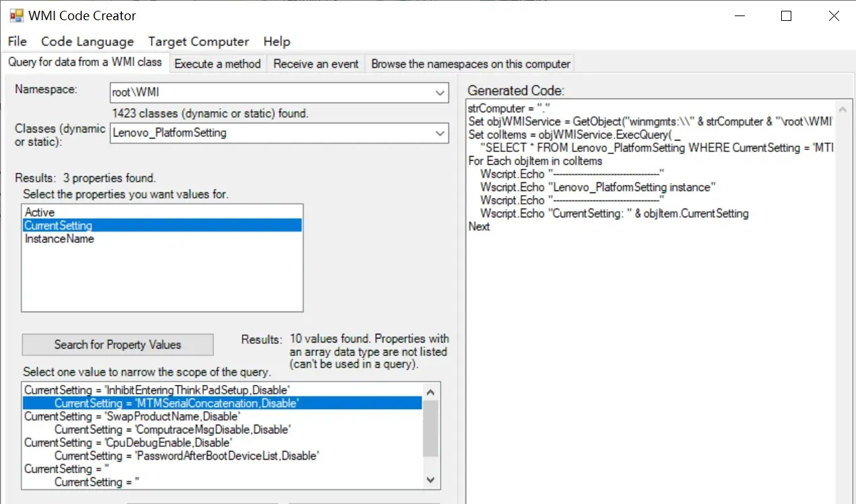Select InhibitEnteringThinkPadSetup,Disable value
This screenshot has height=504, width=856.
222,390
